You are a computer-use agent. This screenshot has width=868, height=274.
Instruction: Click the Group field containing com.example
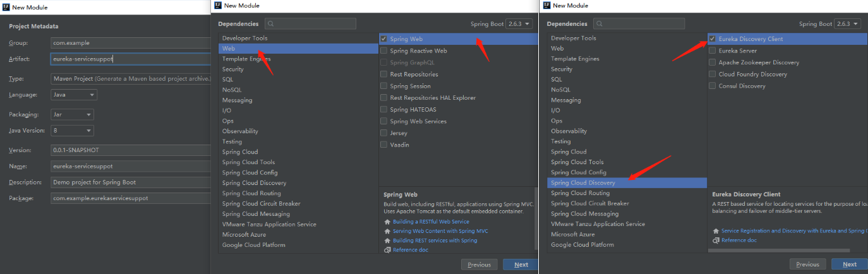[x=130, y=43]
